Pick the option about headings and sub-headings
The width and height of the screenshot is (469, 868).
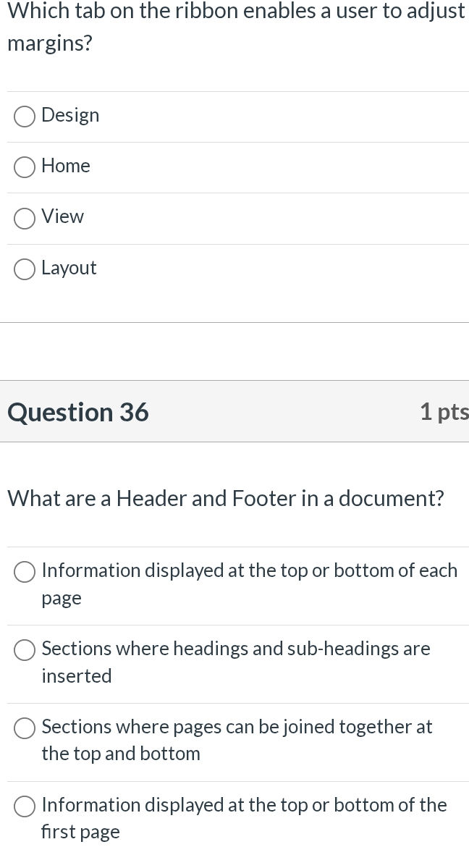click(x=25, y=650)
